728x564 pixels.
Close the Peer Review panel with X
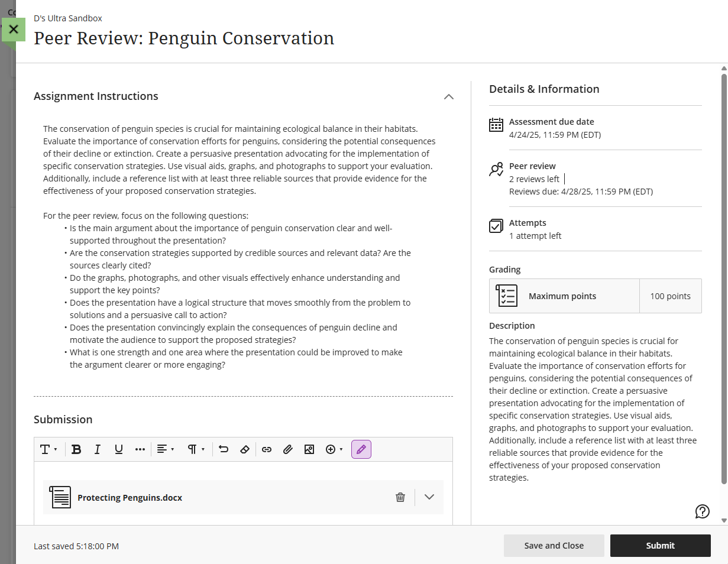[x=14, y=29]
